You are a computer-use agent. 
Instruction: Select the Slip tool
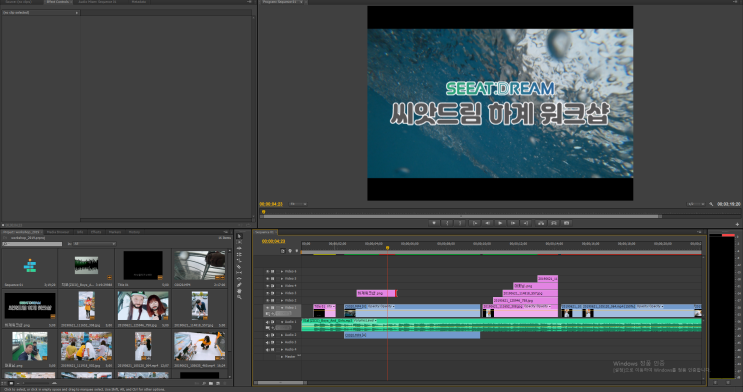239,273
